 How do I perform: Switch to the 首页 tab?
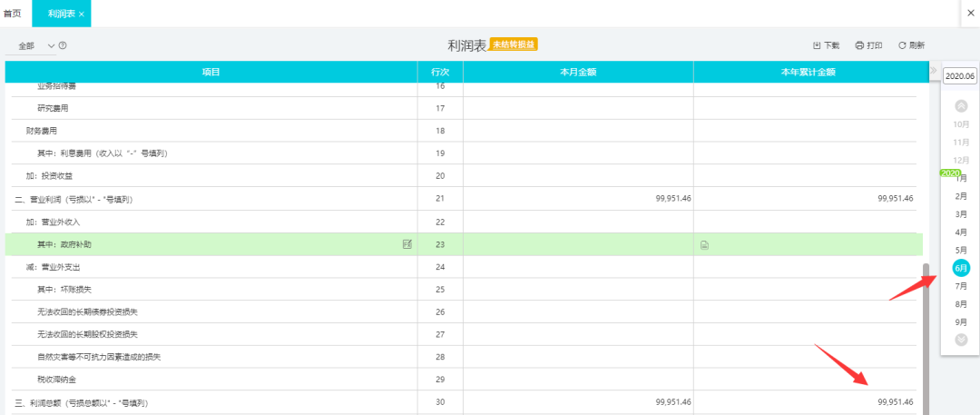pyautogui.click(x=13, y=14)
